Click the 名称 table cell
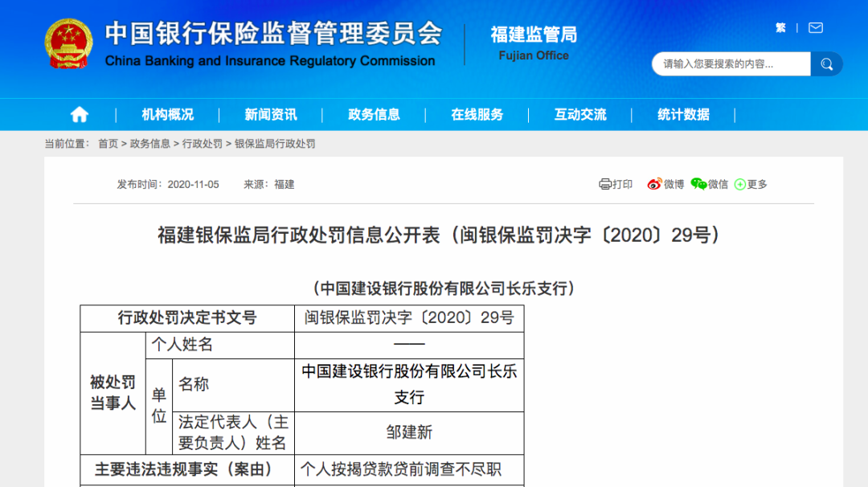868x487 pixels. tap(233, 385)
